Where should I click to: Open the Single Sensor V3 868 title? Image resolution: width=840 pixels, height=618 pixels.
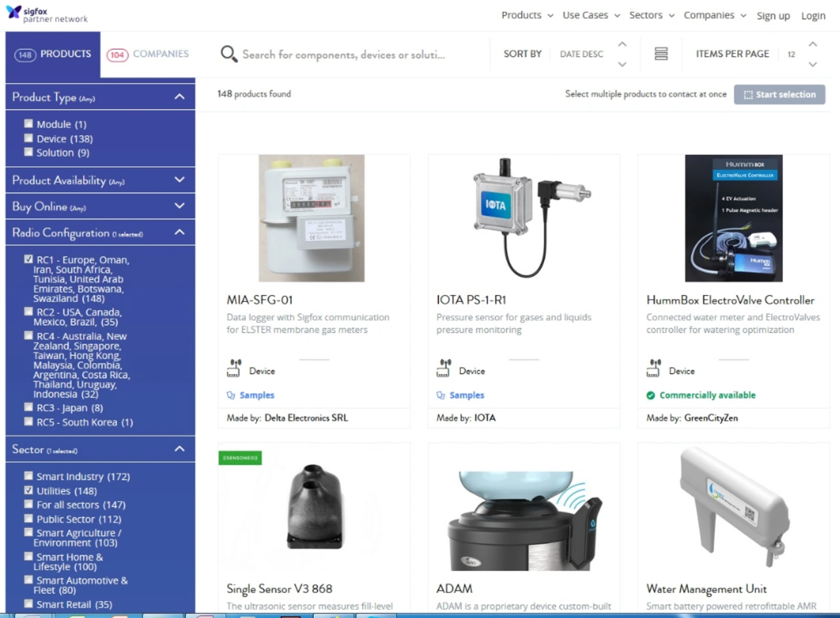[280, 588]
